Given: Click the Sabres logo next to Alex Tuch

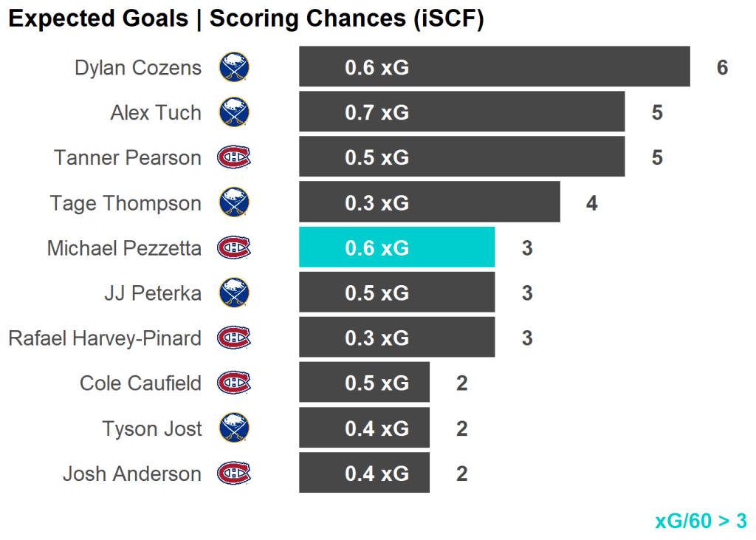Looking at the screenshot, I should click(x=234, y=112).
